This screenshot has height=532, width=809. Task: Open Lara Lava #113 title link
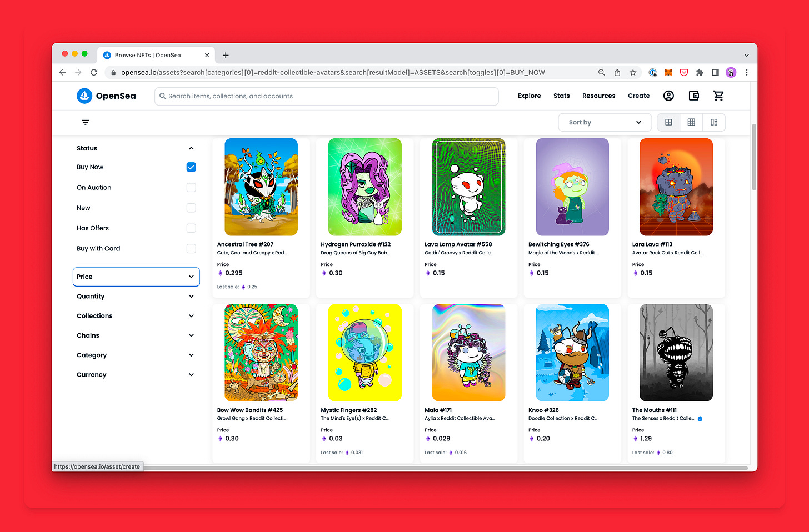[x=652, y=244]
